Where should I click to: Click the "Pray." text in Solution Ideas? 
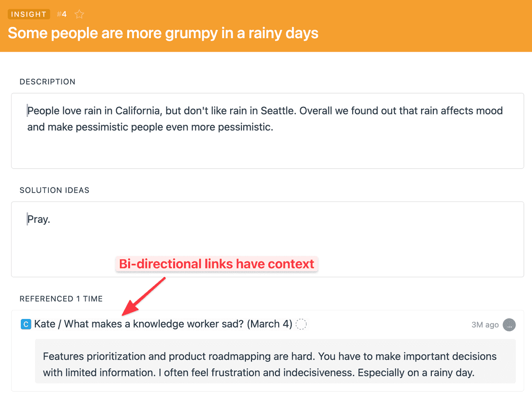[38, 219]
